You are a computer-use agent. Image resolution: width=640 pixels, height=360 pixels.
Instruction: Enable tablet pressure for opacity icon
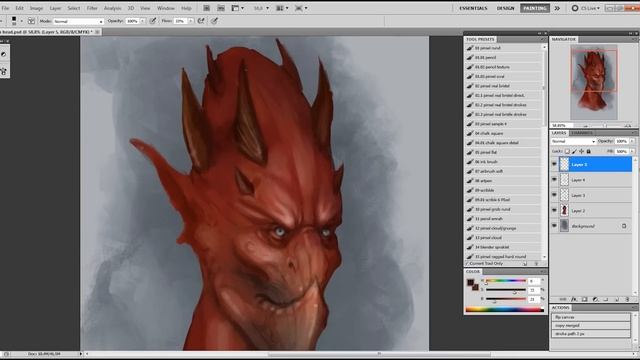[x=153, y=21]
